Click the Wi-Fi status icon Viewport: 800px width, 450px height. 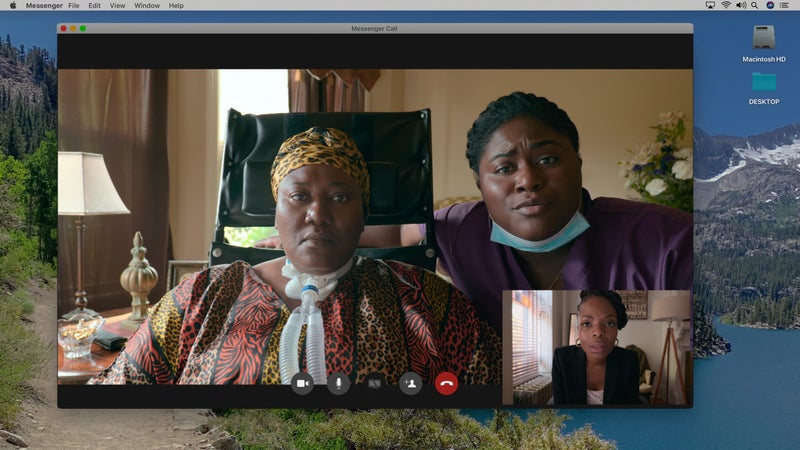(725, 5)
